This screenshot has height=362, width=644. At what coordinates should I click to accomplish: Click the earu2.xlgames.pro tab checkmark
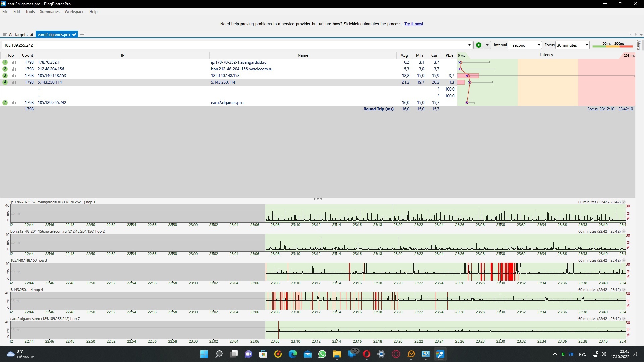point(74,35)
